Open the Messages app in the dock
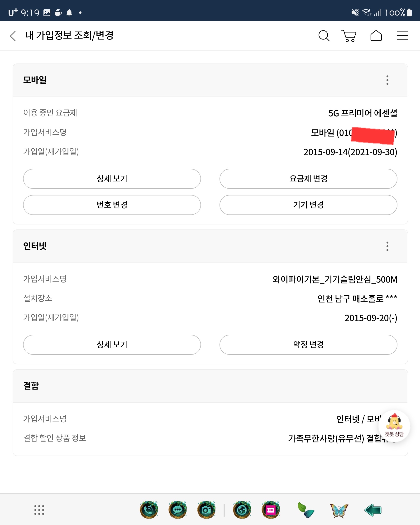This screenshot has width=420, height=525. pyautogui.click(x=178, y=510)
